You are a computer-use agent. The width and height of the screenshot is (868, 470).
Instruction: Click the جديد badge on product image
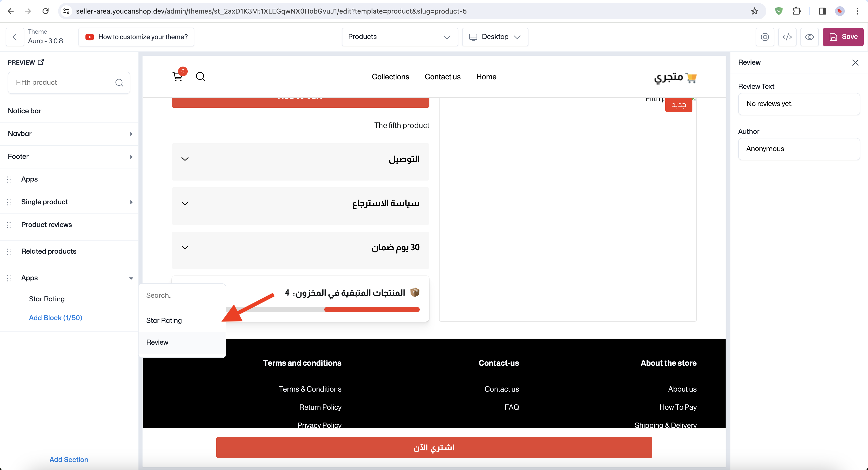(679, 105)
